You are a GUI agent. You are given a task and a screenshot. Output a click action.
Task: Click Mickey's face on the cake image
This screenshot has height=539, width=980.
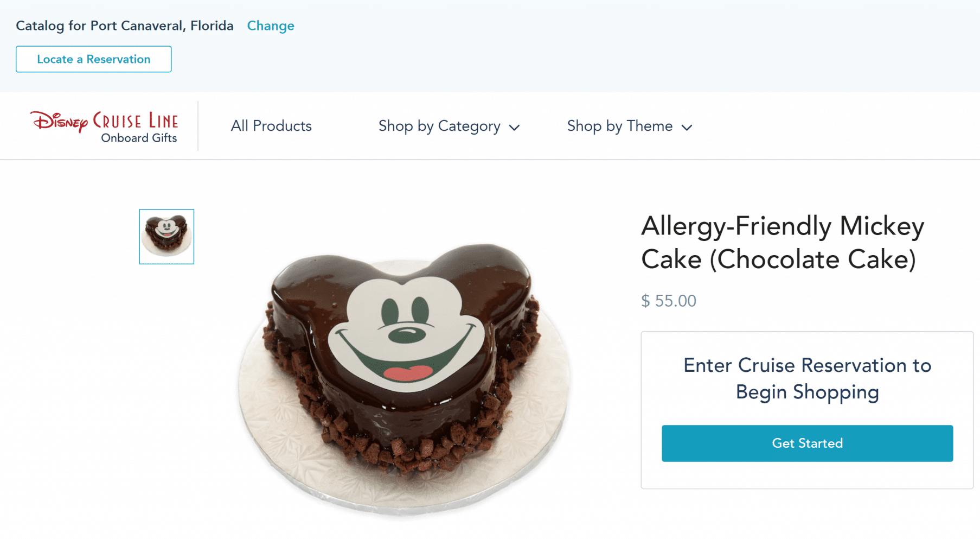tap(407, 334)
